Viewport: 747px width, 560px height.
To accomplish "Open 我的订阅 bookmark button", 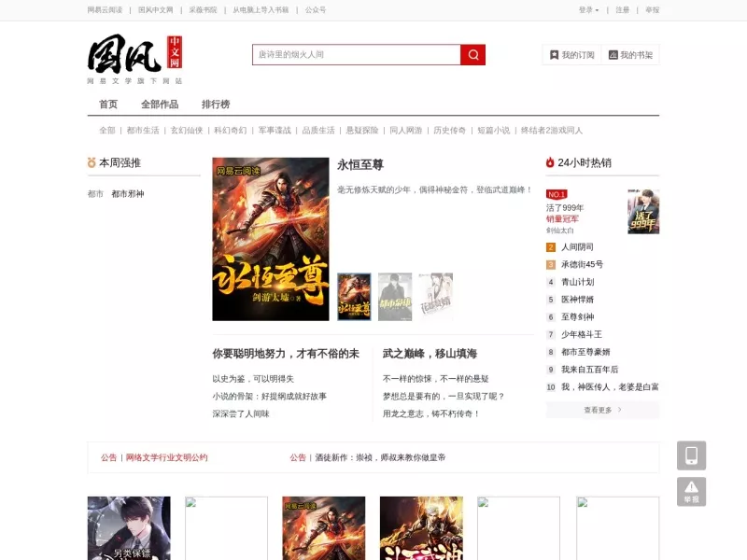I will 571,55.
